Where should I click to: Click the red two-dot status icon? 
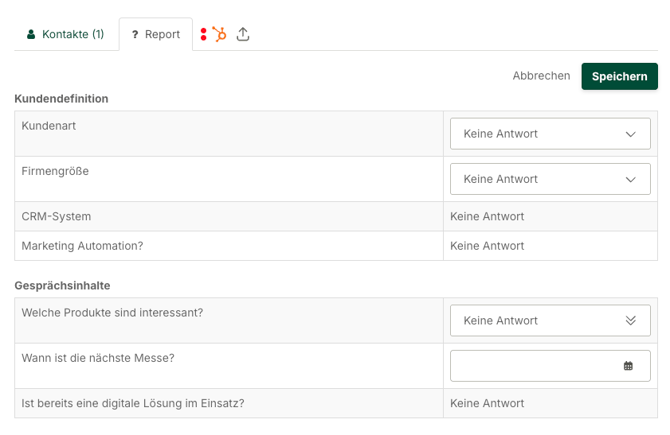pos(203,34)
